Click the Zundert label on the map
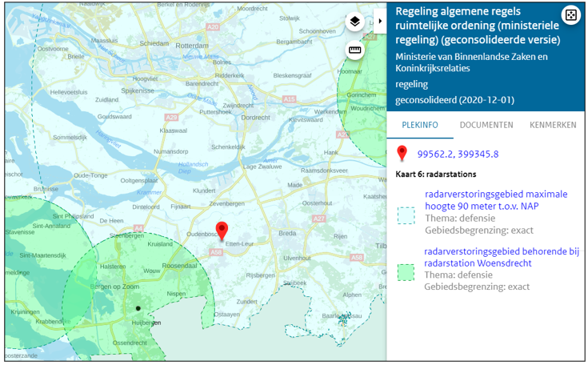Viewport: 588px width, 365px height. [x=246, y=302]
